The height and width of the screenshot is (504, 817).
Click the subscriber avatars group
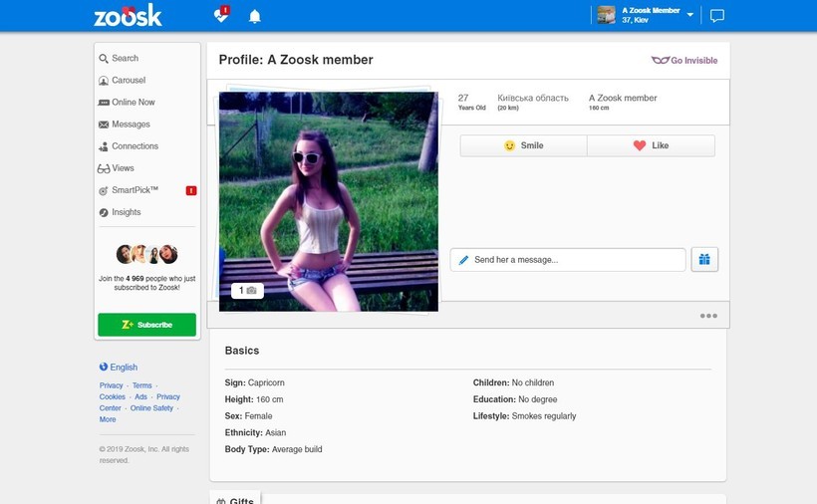pyautogui.click(x=146, y=254)
